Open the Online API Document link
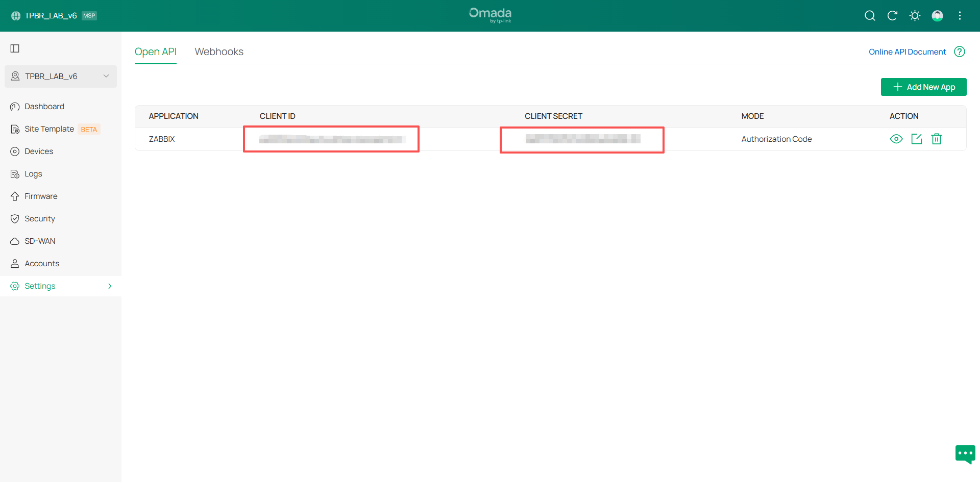 pos(907,52)
